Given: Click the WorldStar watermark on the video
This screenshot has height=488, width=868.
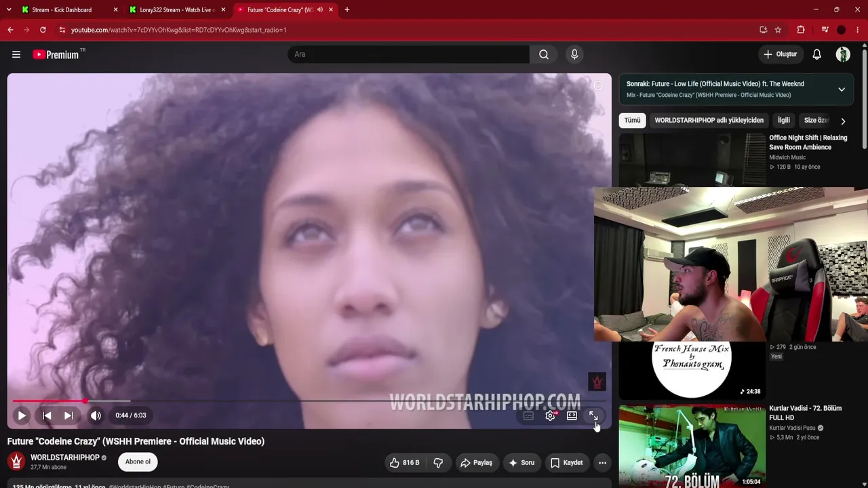Looking at the screenshot, I should (x=597, y=382).
